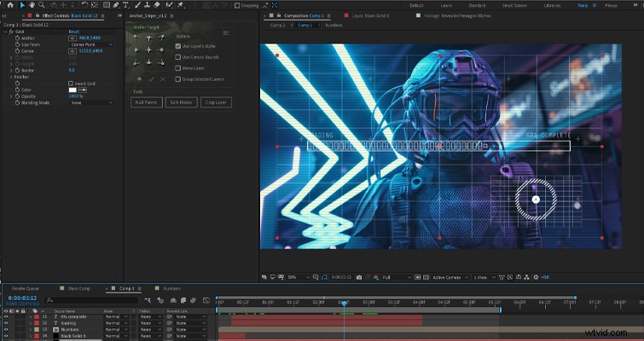
Task: Click the Split Masks button
Action: [181, 102]
